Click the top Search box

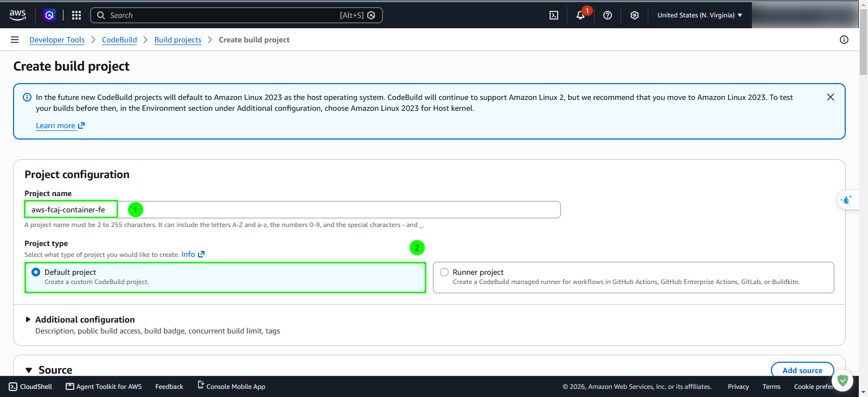pos(237,15)
